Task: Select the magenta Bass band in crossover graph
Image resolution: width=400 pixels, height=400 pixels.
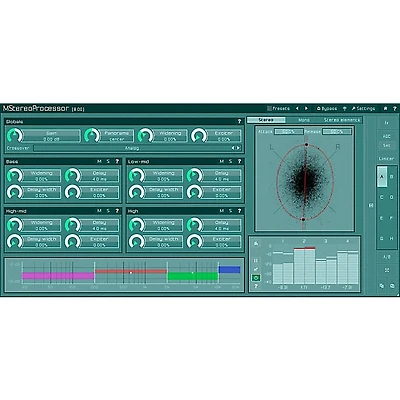Action: pyautogui.click(x=58, y=276)
